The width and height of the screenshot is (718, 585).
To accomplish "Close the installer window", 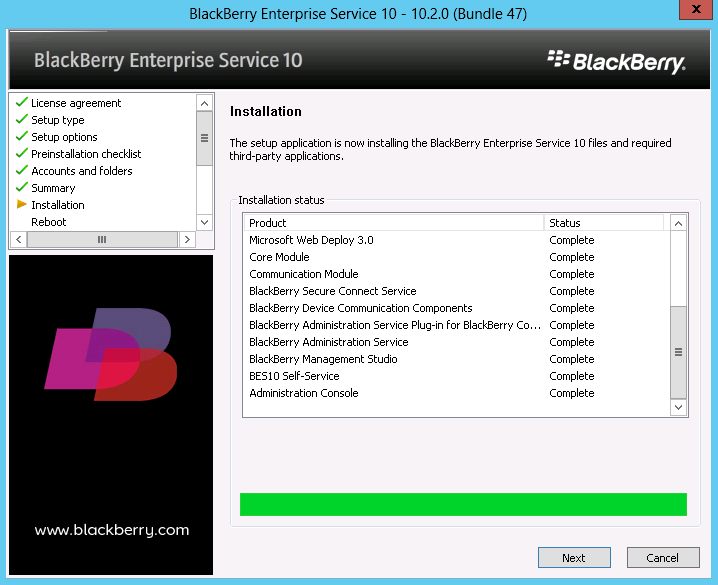I will click(x=696, y=9).
